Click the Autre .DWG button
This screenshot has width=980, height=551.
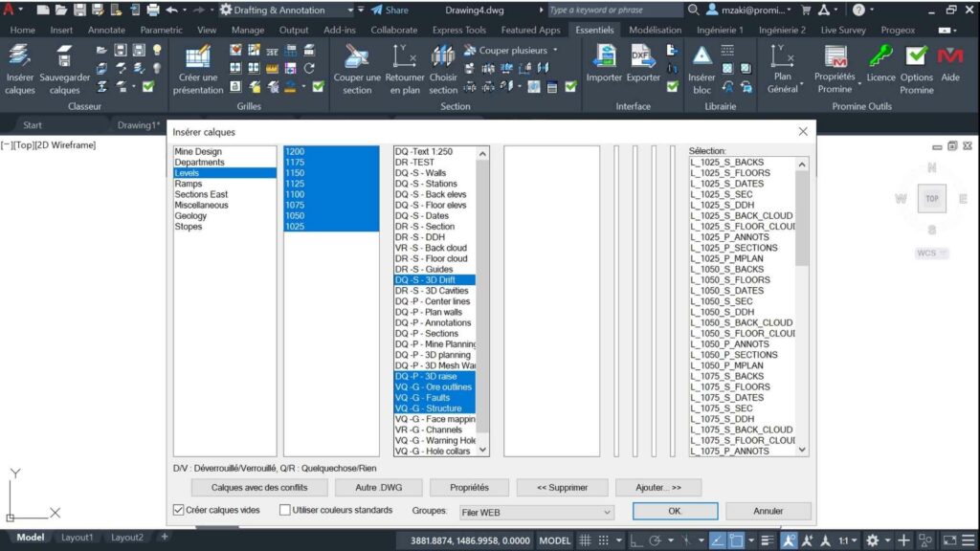pos(379,487)
